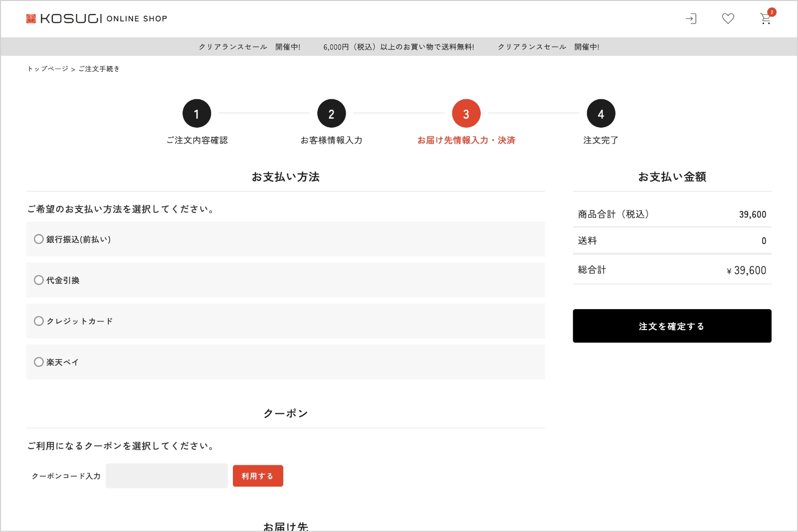This screenshot has width=798, height=532.
Task: Go to トップページ breadcrumb link
Action: 48,69
